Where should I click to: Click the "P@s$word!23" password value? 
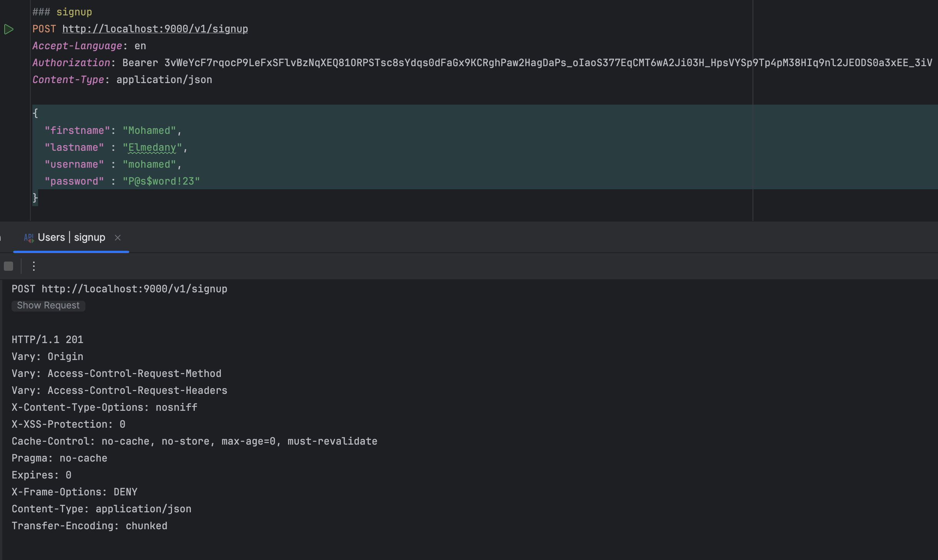click(x=161, y=181)
